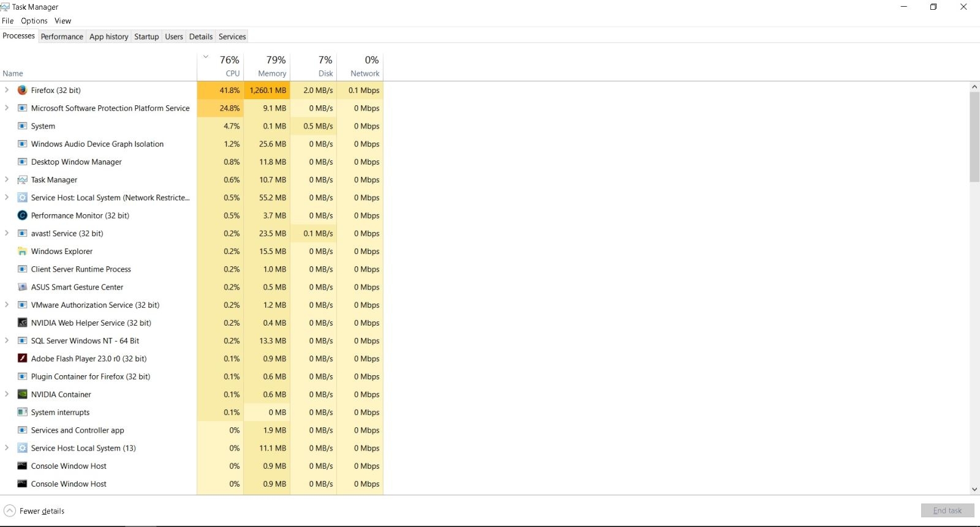Click the scroll down arrow of process list
This screenshot has height=527, width=980.
pos(974,489)
